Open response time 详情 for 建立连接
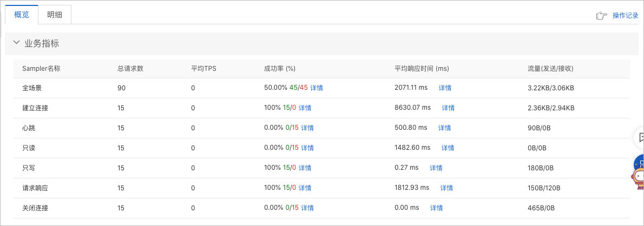The height and width of the screenshot is (226, 644). 448,108
